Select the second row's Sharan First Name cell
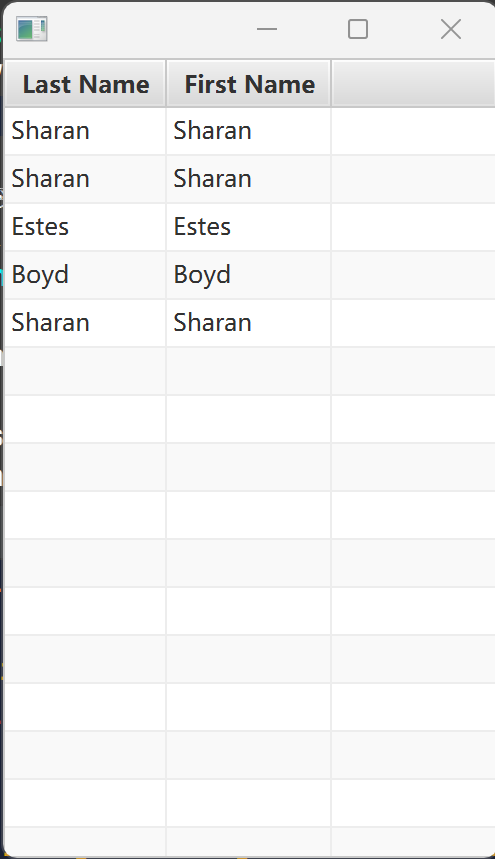495x859 pixels. pyautogui.click(x=249, y=179)
